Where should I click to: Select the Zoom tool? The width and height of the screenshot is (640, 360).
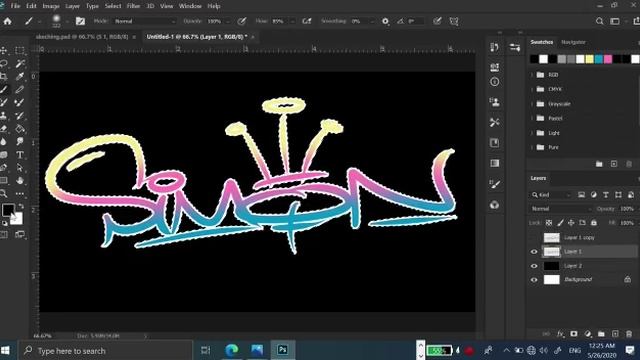pyautogui.click(x=4, y=193)
